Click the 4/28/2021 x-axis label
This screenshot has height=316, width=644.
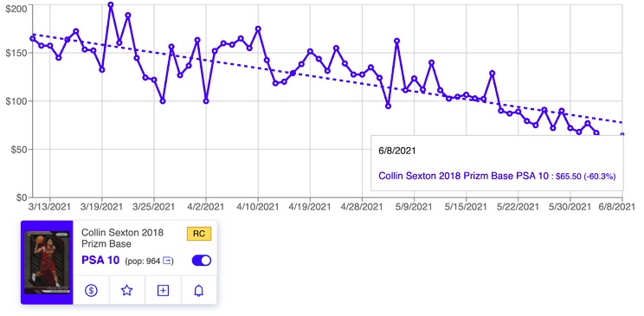coord(362,206)
